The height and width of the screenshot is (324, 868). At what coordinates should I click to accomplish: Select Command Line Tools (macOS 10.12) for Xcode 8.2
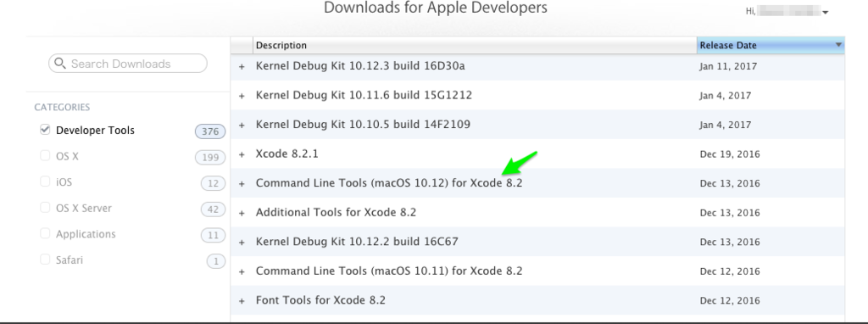pos(389,183)
